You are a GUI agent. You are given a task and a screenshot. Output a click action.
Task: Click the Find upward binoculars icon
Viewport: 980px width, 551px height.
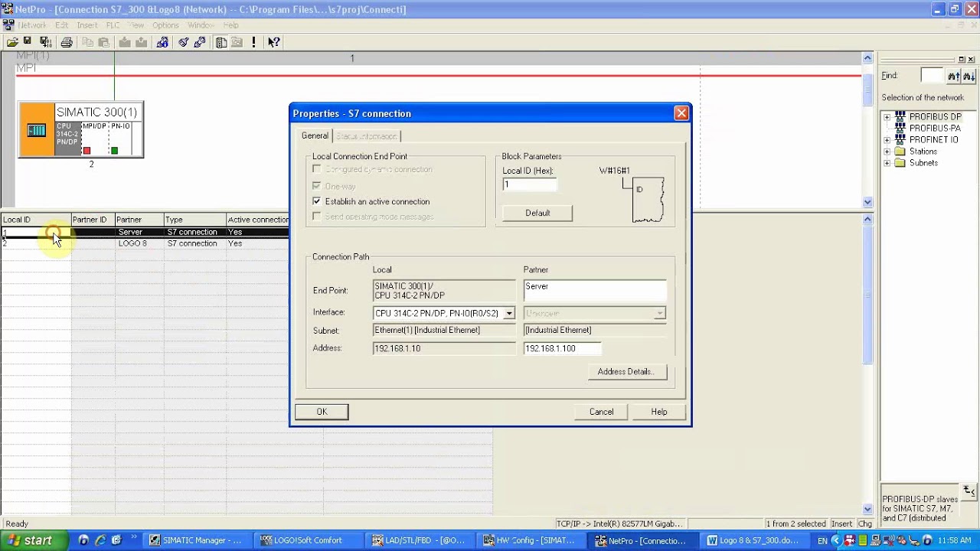point(954,76)
